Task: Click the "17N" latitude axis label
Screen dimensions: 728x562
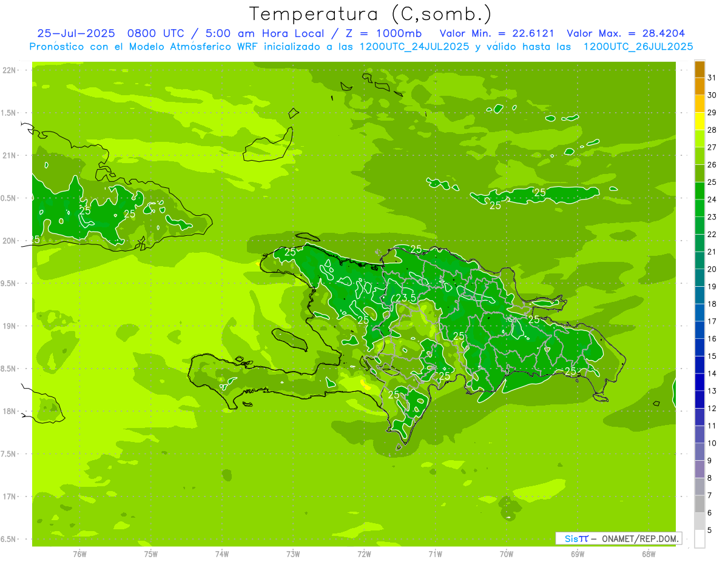Action: [x=9, y=497]
